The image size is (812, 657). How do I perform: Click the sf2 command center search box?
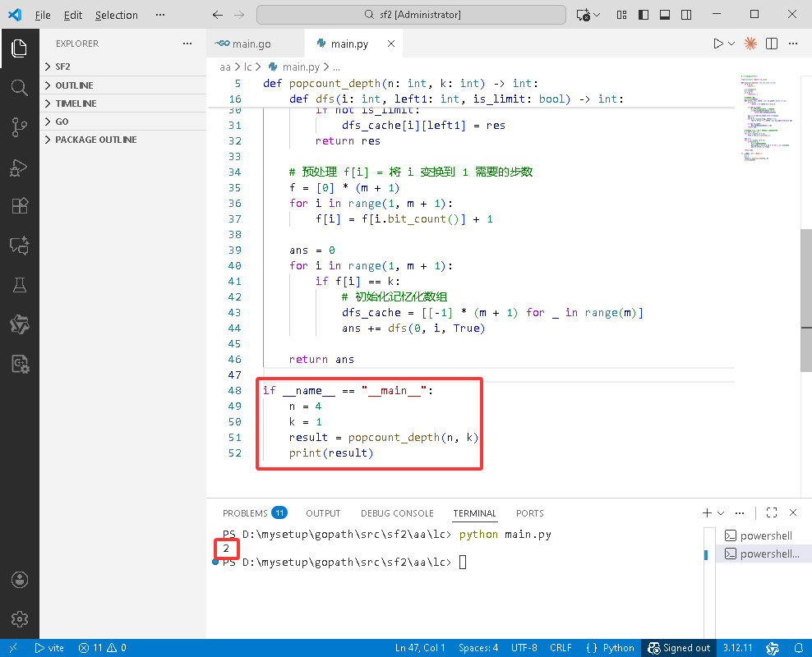pos(411,15)
